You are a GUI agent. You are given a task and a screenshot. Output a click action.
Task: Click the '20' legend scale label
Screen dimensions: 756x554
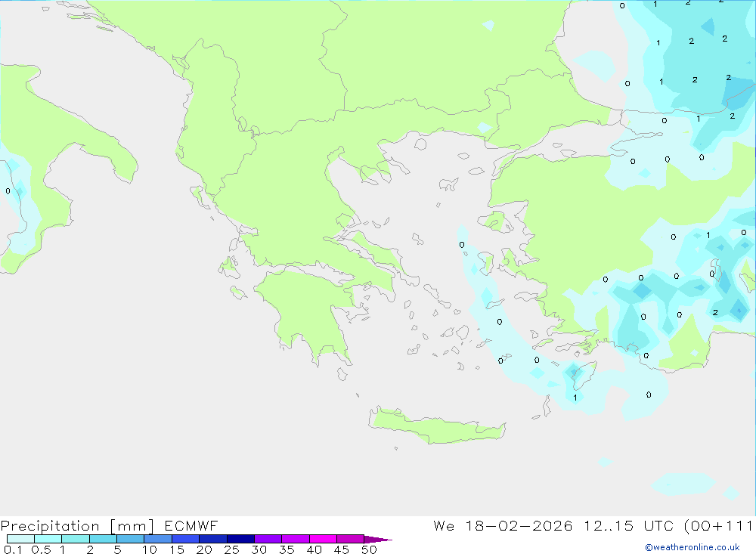[x=204, y=549]
